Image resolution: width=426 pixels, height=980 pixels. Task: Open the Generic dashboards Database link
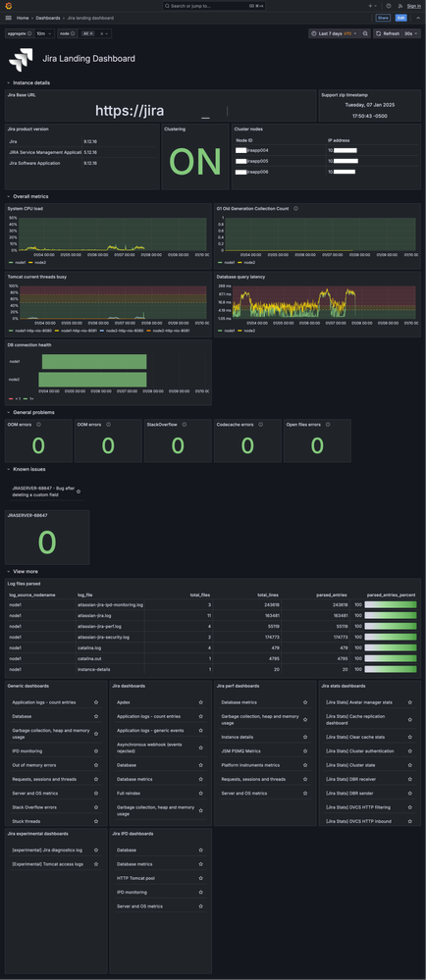(x=22, y=716)
